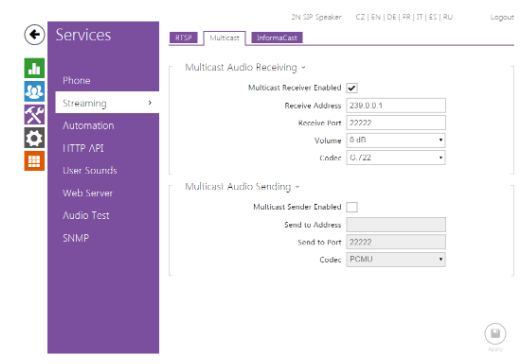The height and width of the screenshot is (364, 520).
Task: Open the Automation menu item
Action: pos(88,126)
